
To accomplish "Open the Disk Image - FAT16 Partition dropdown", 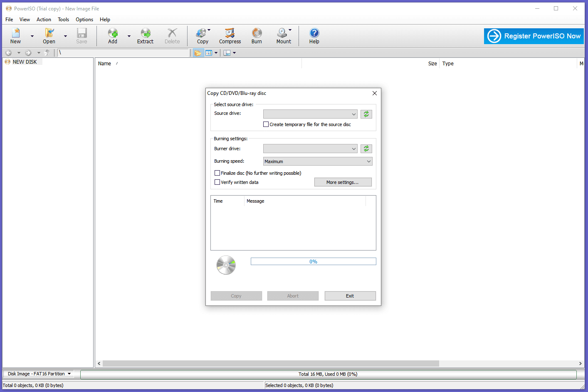I will pos(39,374).
